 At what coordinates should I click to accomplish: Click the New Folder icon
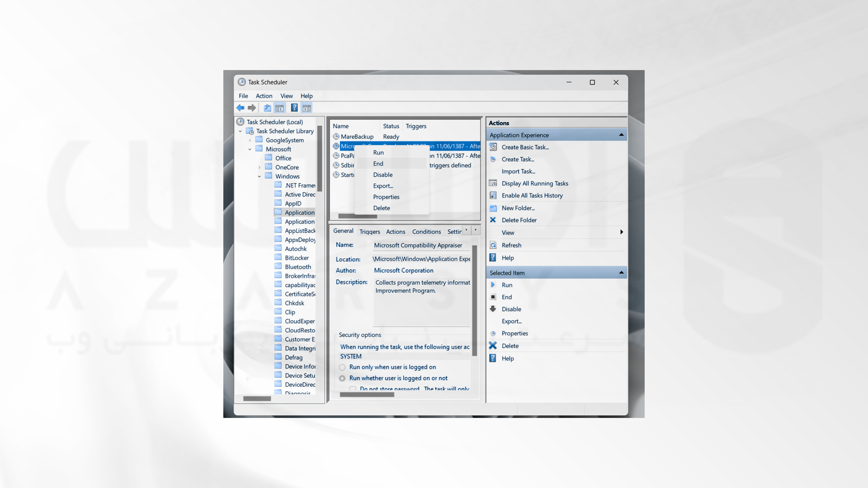point(493,208)
